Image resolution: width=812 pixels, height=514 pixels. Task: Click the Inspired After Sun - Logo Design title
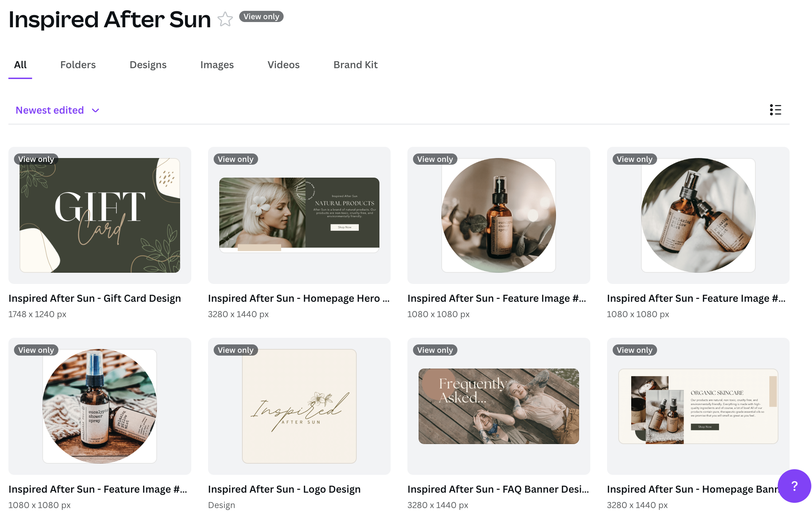pyautogui.click(x=284, y=489)
